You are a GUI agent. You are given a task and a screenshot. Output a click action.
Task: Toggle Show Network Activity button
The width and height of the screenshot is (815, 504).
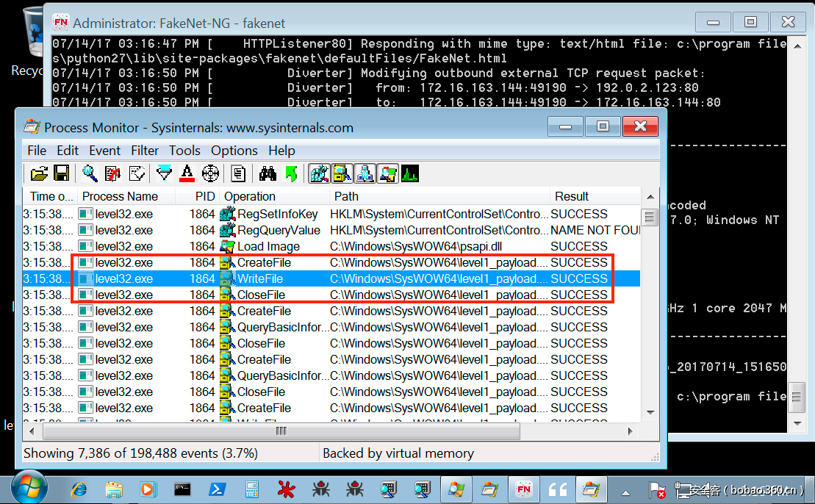(365, 174)
